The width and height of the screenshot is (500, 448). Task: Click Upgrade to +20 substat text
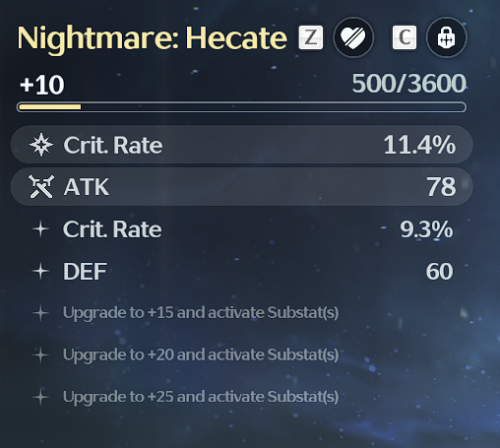pos(201,354)
